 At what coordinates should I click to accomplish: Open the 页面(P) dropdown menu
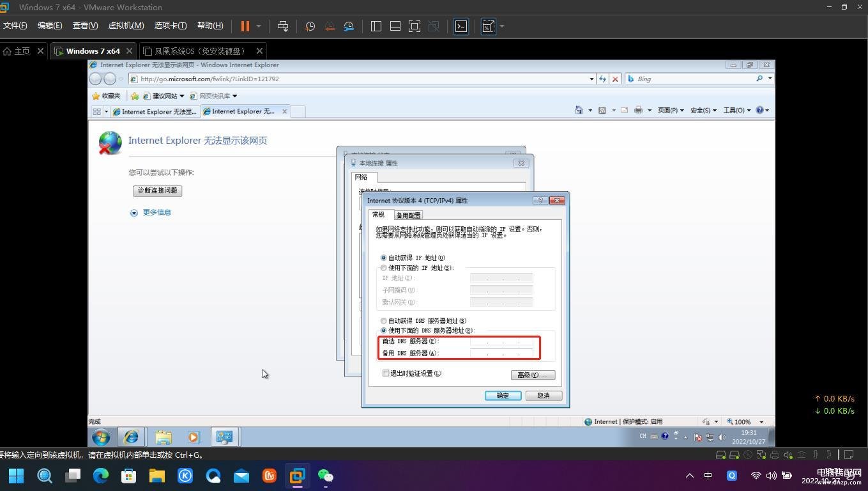pyautogui.click(x=671, y=110)
